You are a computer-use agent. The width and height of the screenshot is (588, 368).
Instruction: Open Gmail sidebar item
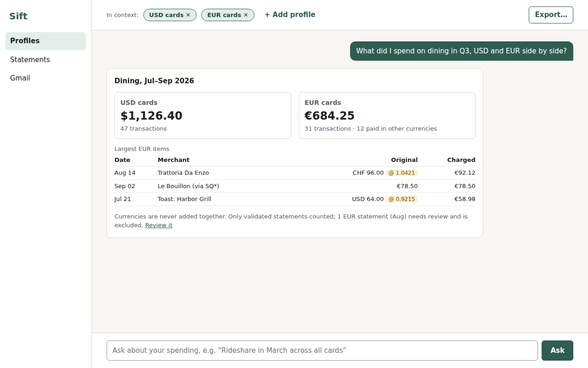pyautogui.click(x=45, y=78)
